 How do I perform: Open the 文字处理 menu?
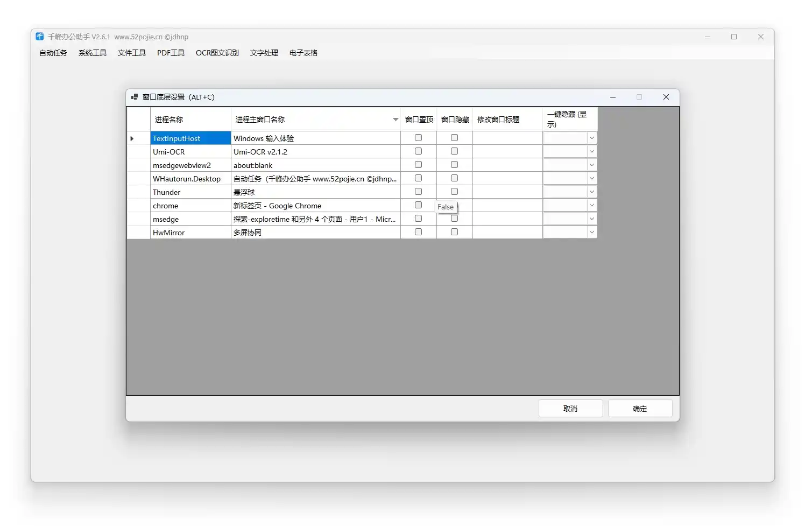click(264, 53)
